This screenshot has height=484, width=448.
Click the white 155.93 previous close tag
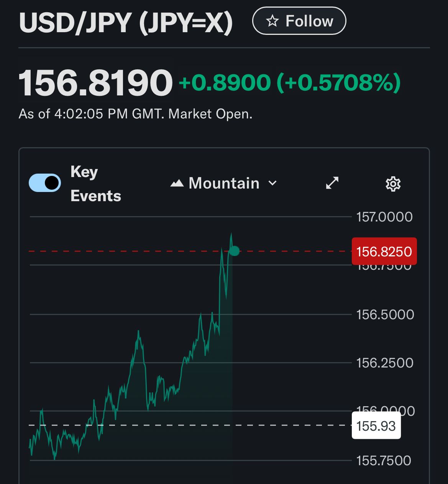pos(376,426)
